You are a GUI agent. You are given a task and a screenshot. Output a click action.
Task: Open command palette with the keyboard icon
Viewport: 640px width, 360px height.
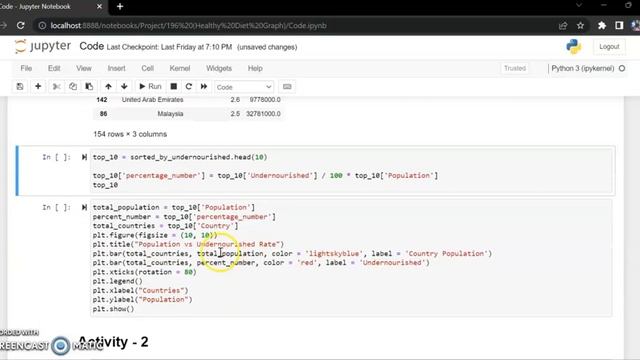287,87
